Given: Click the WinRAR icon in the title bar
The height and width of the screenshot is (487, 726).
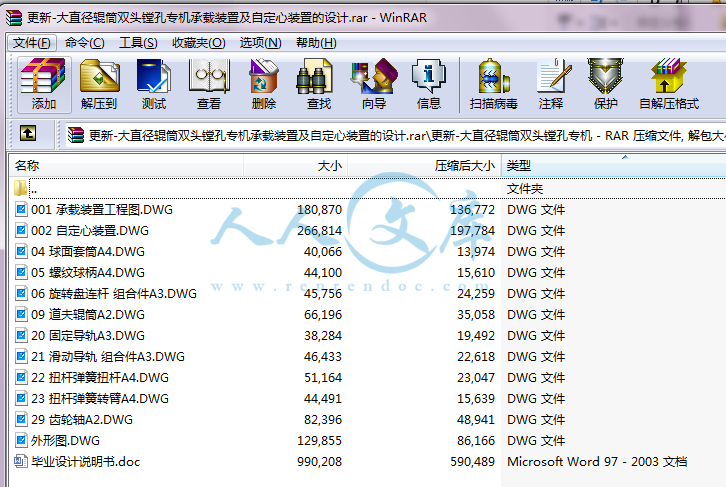Looking at the screenshot, I should coord(14,18).
